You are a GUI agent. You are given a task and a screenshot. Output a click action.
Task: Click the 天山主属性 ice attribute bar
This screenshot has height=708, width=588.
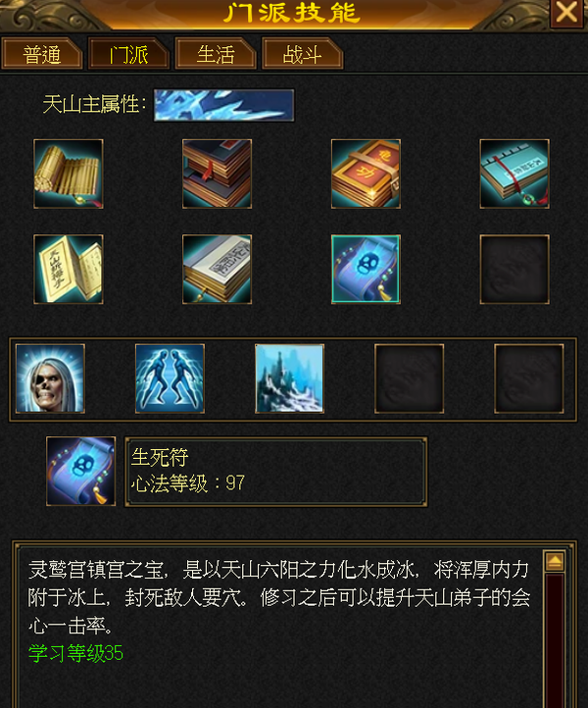223,105
